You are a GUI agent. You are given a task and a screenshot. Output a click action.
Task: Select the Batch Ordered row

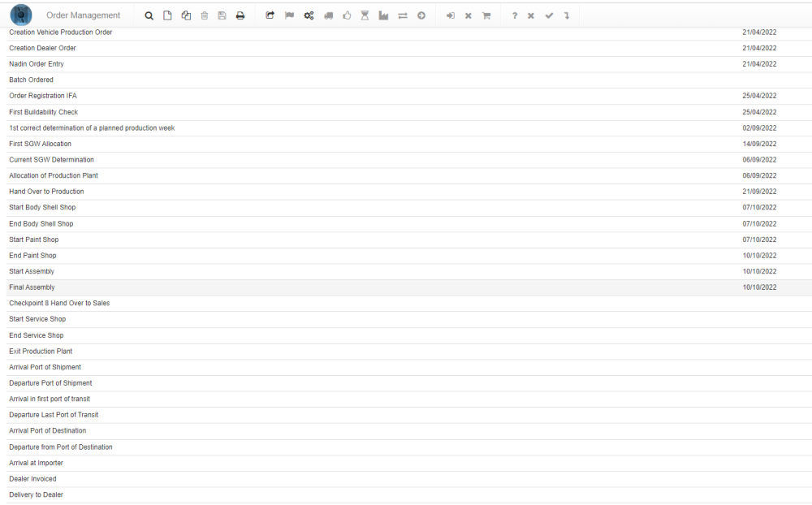pyautogui.click(x=409, y=80)
